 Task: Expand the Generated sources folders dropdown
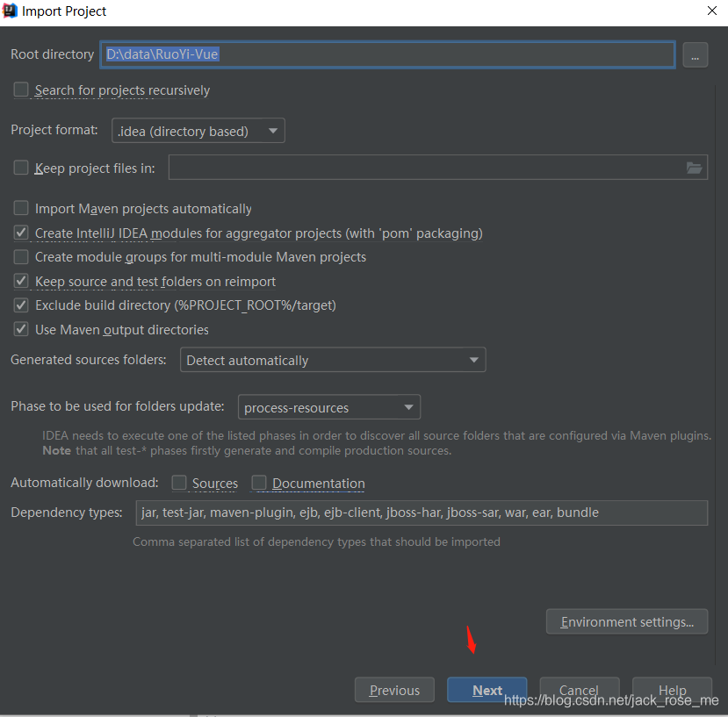point(333,360)
